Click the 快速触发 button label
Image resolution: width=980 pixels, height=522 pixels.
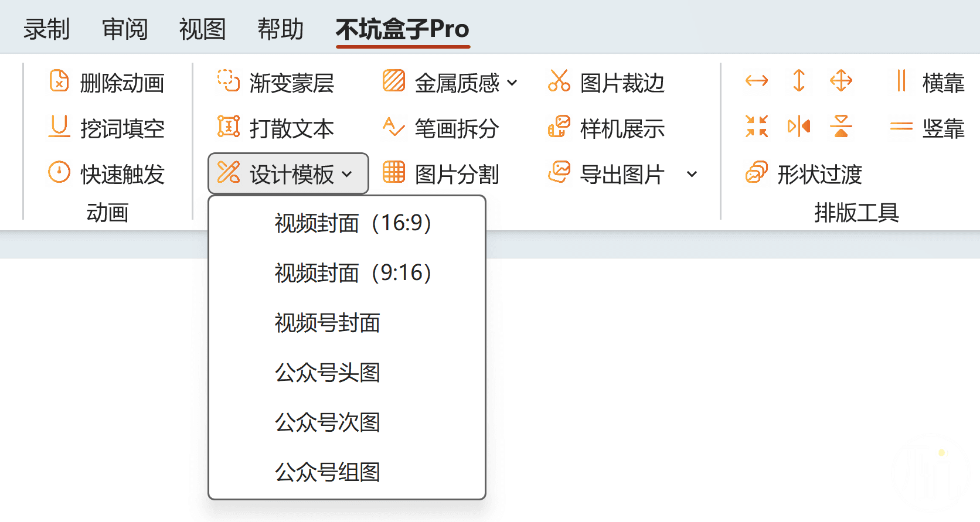click(x=122, y=174)
